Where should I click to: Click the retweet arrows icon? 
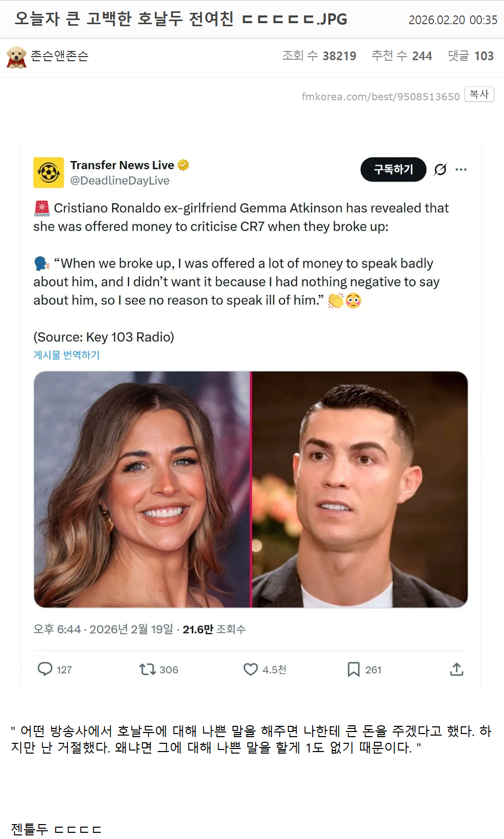point(148,669)
